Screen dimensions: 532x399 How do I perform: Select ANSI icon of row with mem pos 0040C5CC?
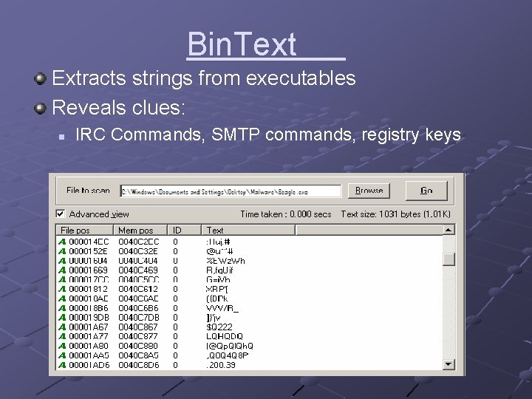tap(62, 280)
